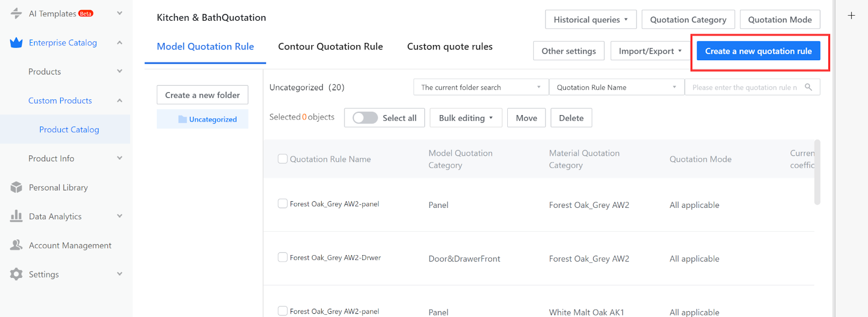Expand the current folder search dropdown
Image resolution: width=868 pixels, height=317 pixels.
481,87
